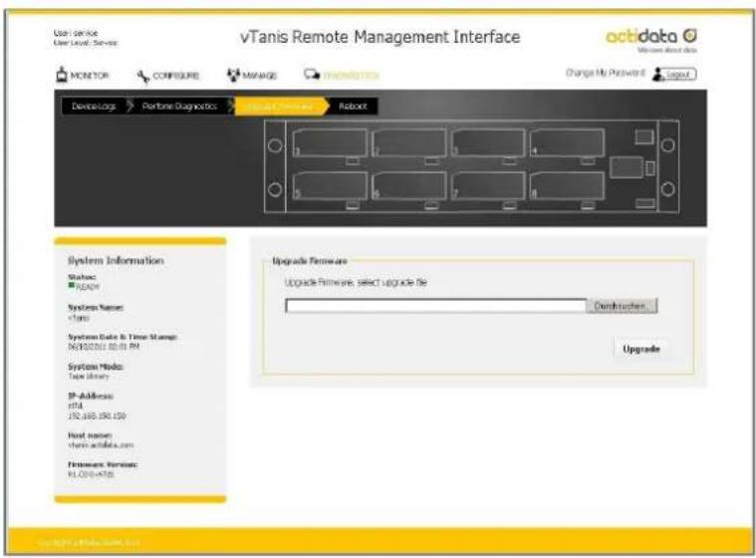Select the highlighted Upgrade Firmware tab
756x558 pixels.
pyautogui.click(x=279, y=106)
